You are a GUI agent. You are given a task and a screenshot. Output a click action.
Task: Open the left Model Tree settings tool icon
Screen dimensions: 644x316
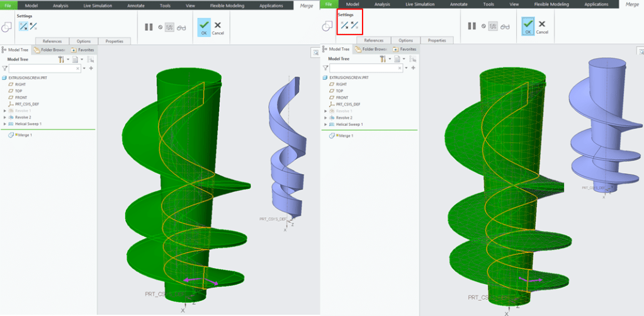pyautogui.click(x=61, y=59)
